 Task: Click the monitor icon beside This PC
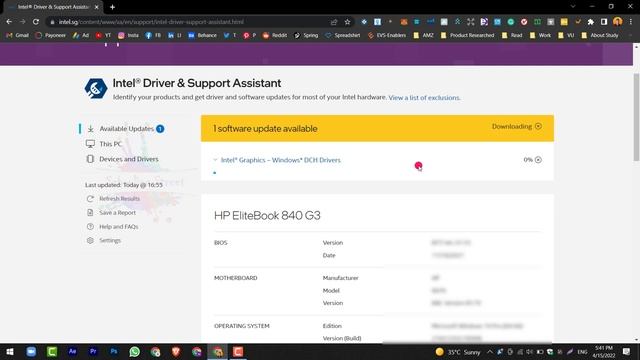coord(90,144)
